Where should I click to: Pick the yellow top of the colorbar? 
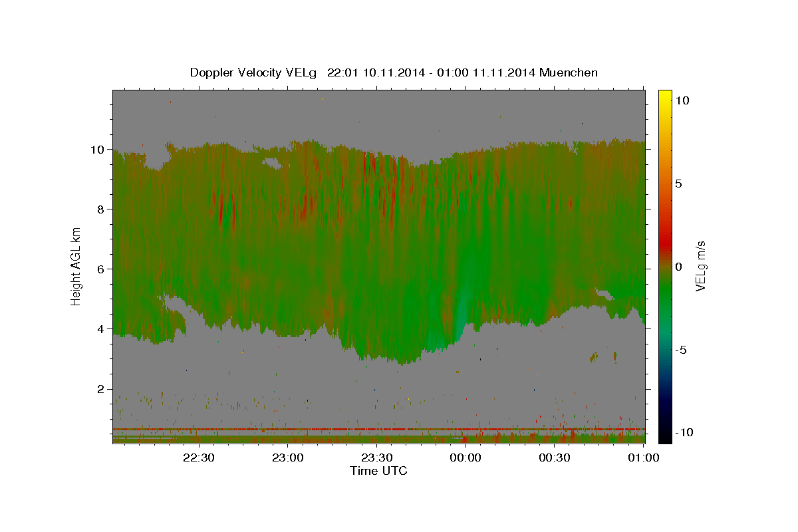coord(664,94)
